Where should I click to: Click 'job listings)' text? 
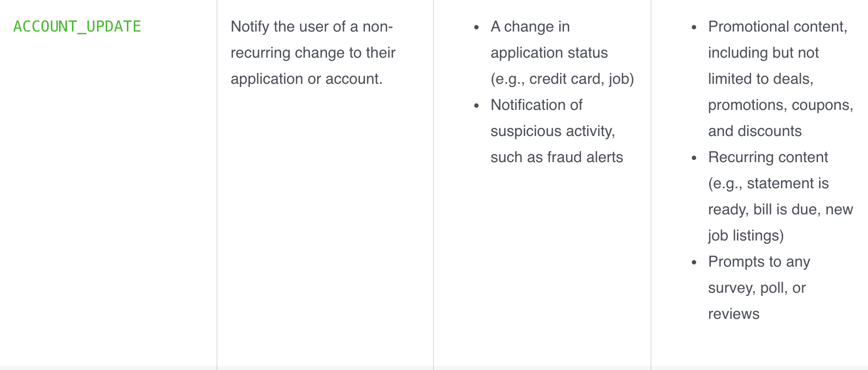746,236
